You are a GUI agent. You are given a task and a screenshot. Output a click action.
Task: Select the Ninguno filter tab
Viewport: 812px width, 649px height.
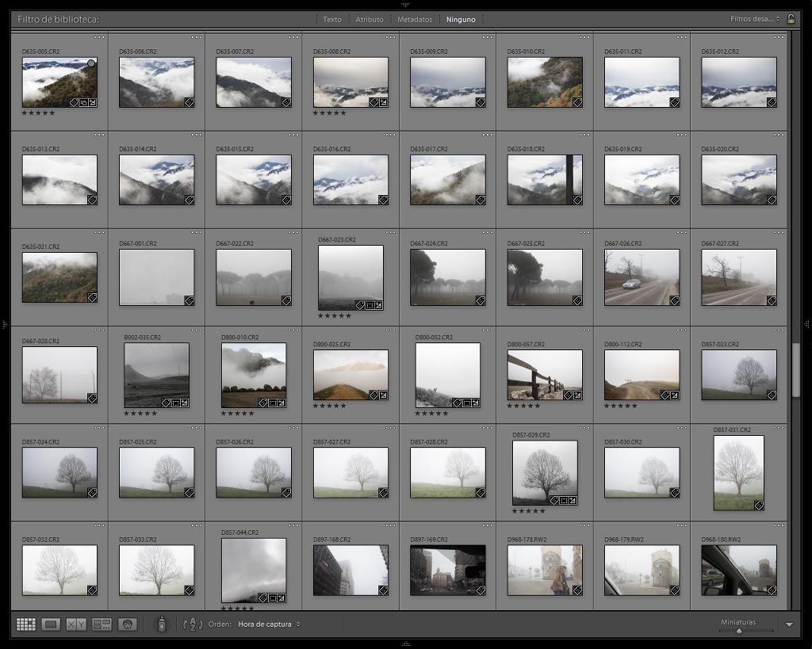pyautogui.click(x=461, y=19)
